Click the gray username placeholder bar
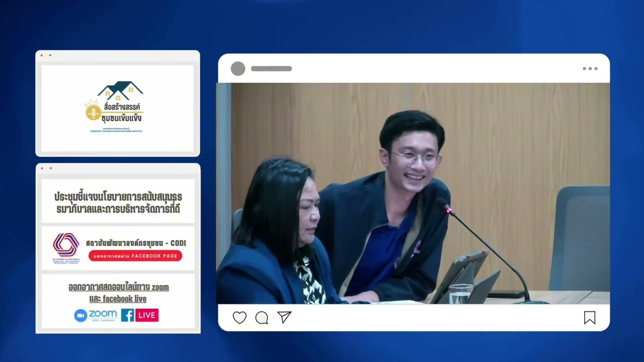644x362 pixels. (271, 68)
